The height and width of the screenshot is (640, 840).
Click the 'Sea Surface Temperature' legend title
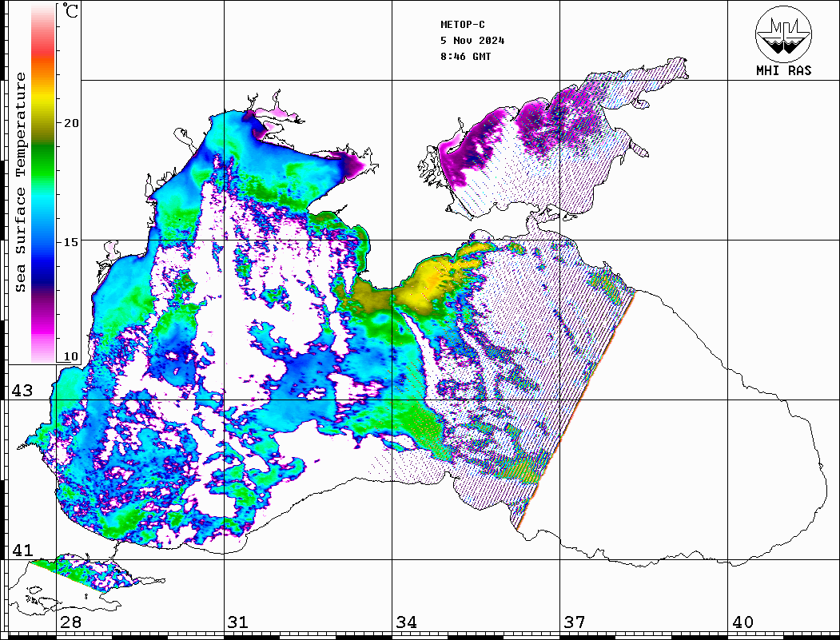pyautogui.click(x=20, y=182)
